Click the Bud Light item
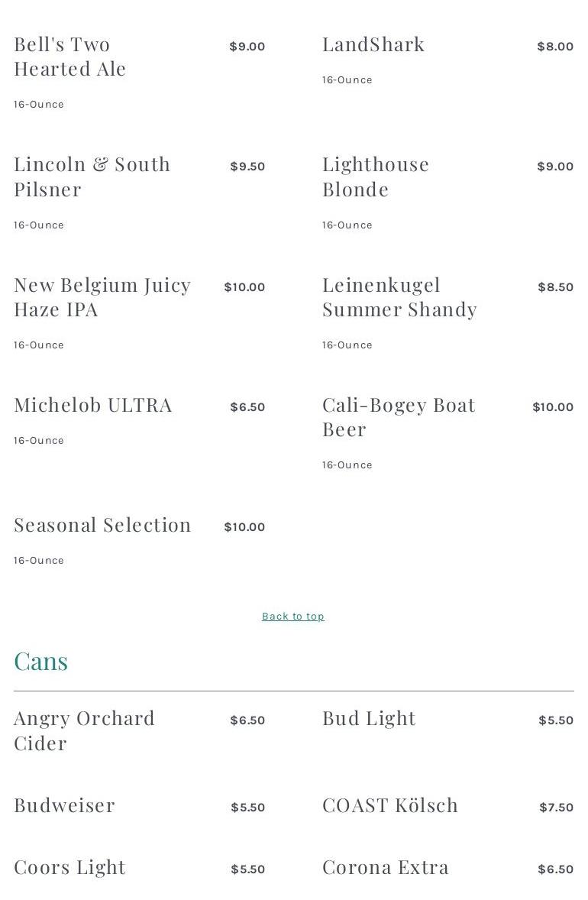The height and width of the screenshot is (900, 588). point(369,719)
